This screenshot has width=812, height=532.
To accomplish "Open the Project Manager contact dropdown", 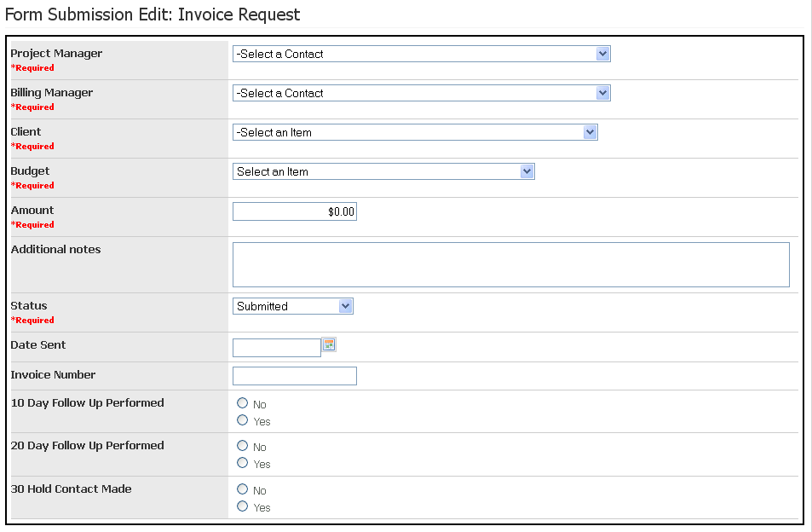I will [421, 54].
